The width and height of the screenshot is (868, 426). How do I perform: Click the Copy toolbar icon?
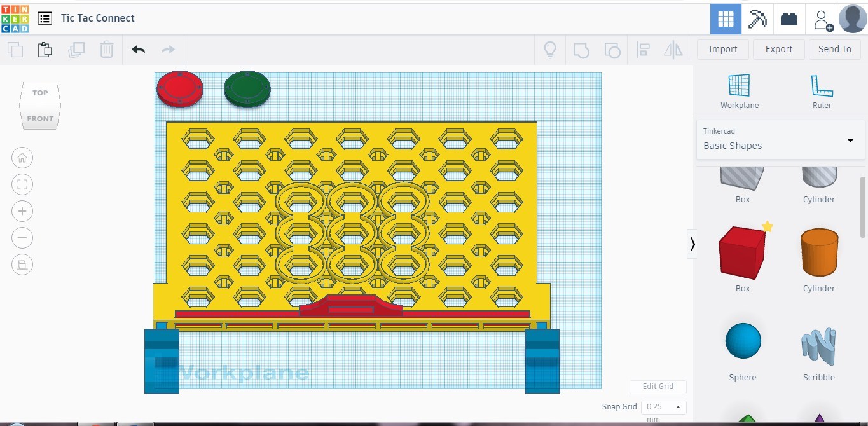click(15, 50)
